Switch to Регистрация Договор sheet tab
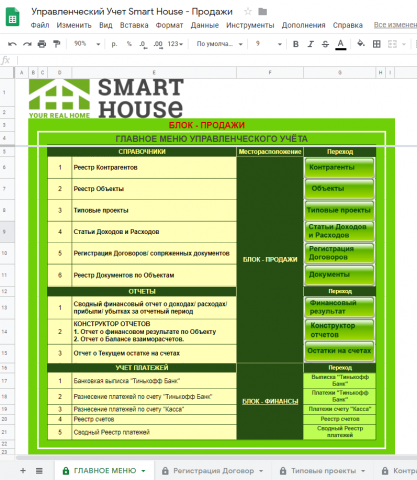 coord(213,471)
